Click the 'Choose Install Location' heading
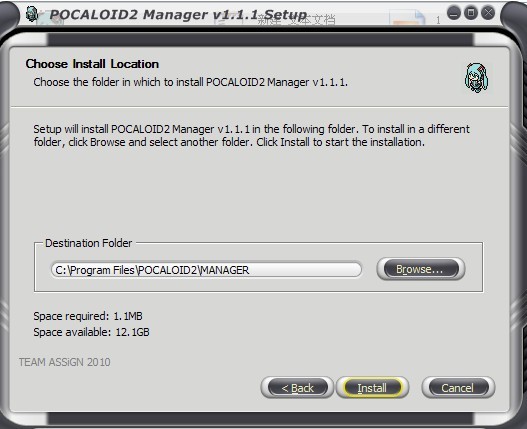Screen dimensions: 527x429 pos(92,64)
